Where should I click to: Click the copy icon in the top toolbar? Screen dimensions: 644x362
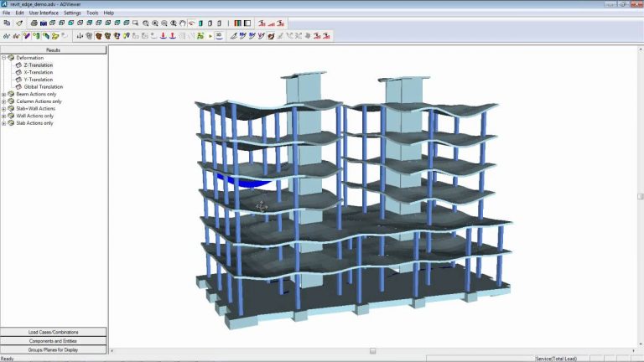[x=7, y=23]
